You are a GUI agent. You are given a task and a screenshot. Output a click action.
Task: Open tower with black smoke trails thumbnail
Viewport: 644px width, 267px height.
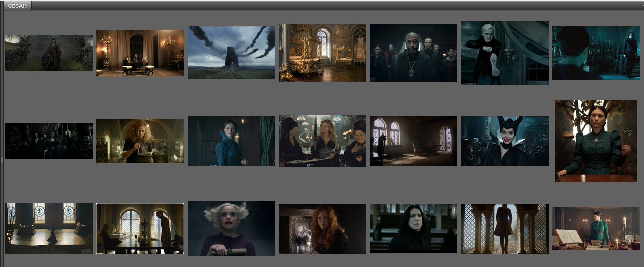click(x=231, y=53)
